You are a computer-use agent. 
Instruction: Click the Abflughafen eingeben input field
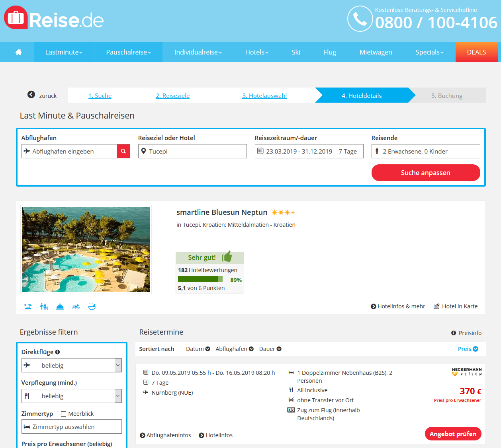tap(69, 151)
